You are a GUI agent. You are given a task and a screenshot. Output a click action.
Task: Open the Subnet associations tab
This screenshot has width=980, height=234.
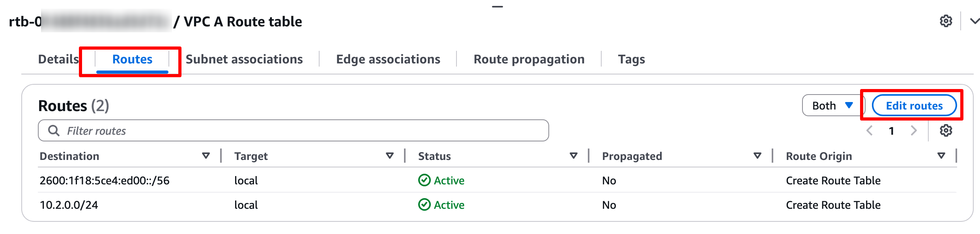(x=244, y=59)
